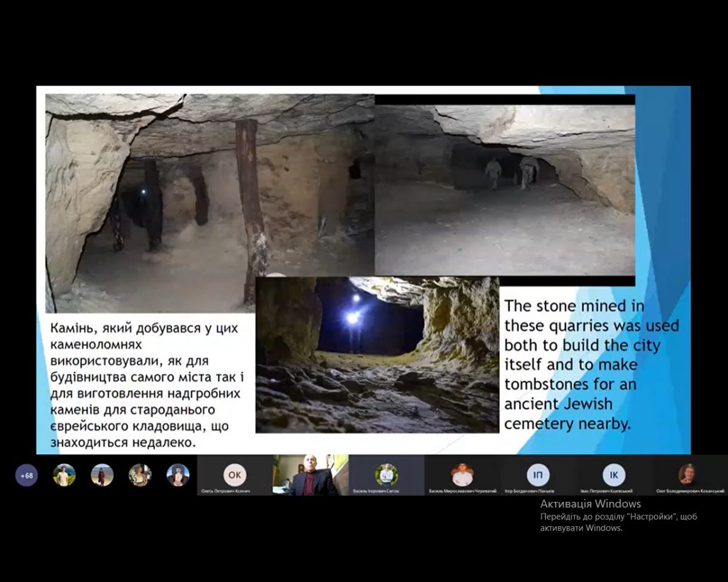This screenshot has height=582, width=728.
Task: Click the first round avatar beside the +68 badge
Action: click(x=64, y=475)
